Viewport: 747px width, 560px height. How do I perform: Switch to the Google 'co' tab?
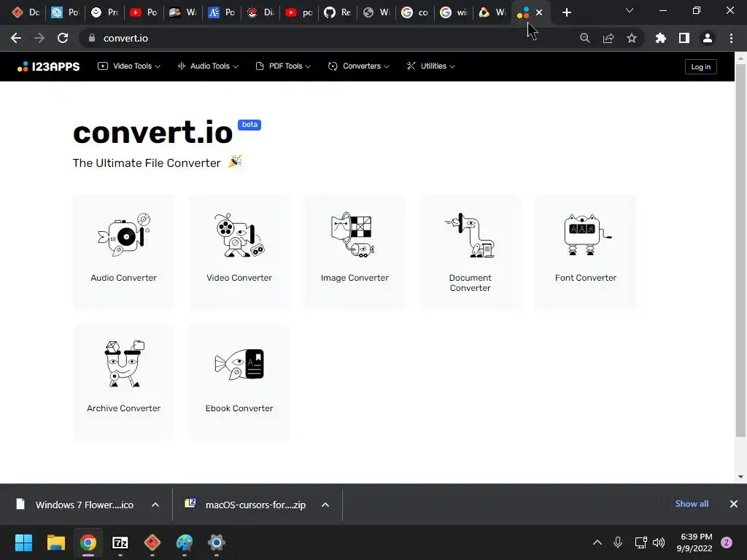tap(415, 12)
